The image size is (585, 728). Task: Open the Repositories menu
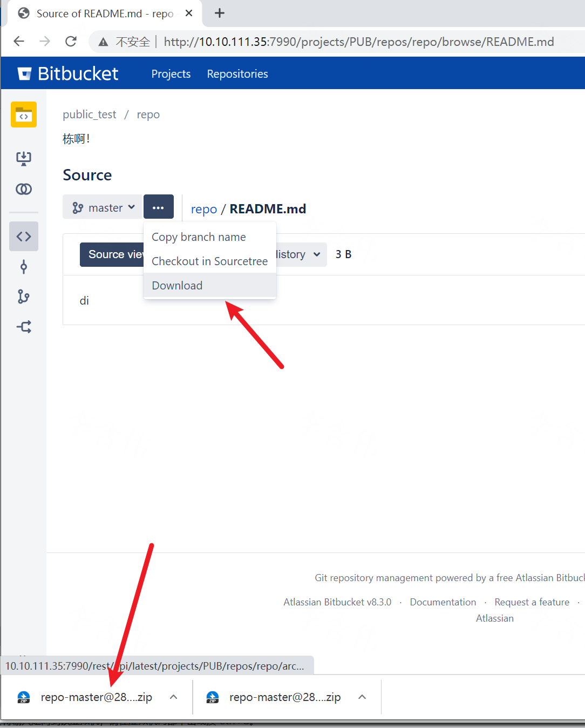[237, 74]
